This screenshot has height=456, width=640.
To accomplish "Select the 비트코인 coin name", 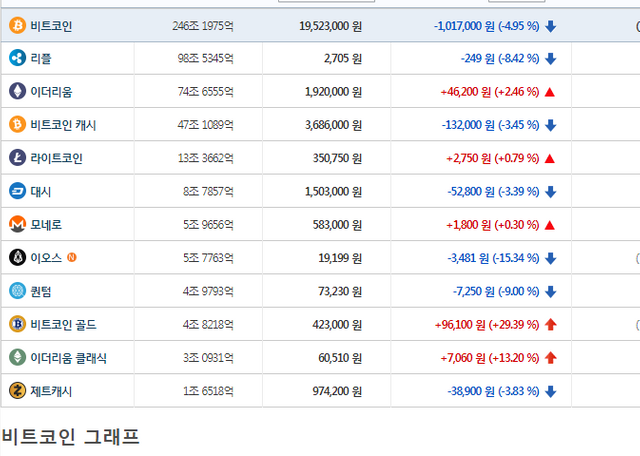I will coord(51,26).
